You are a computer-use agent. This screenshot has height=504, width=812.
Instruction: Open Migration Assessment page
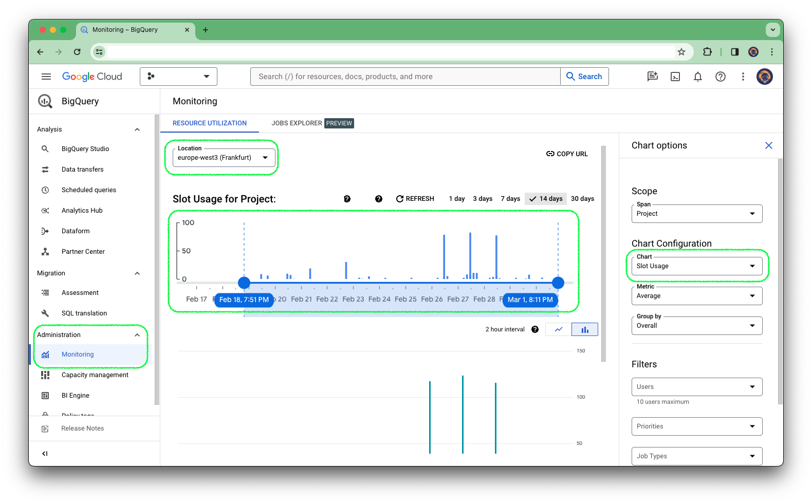(80, 293)
